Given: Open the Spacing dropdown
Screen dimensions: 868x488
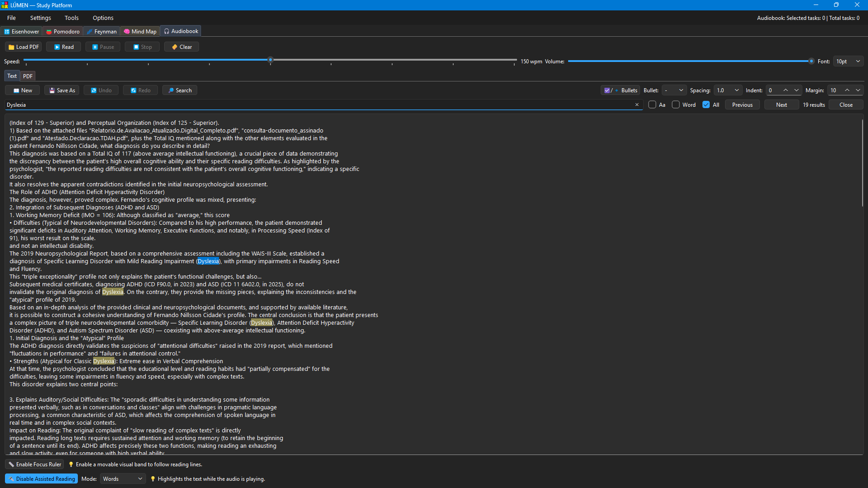Looking at the screenshot, I should click(728, 90).
